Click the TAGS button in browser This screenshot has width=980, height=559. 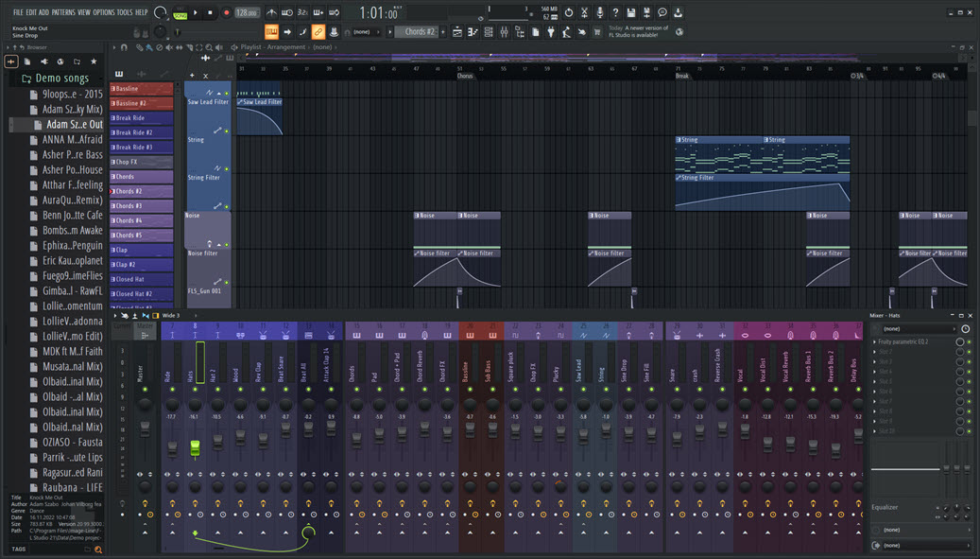click(x=19, y=550)
